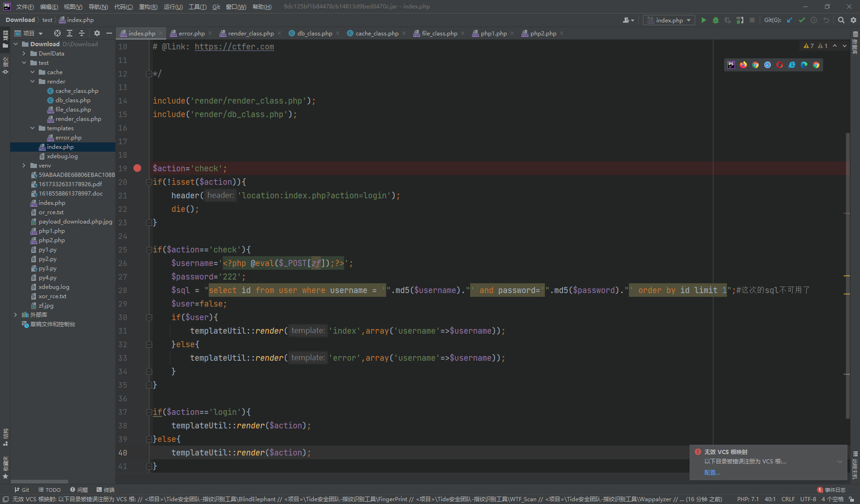The width and height of the screenshot is (860, 504).
Task: Open the 终端 terminal tool window button
Action: (x=106, y=490)
